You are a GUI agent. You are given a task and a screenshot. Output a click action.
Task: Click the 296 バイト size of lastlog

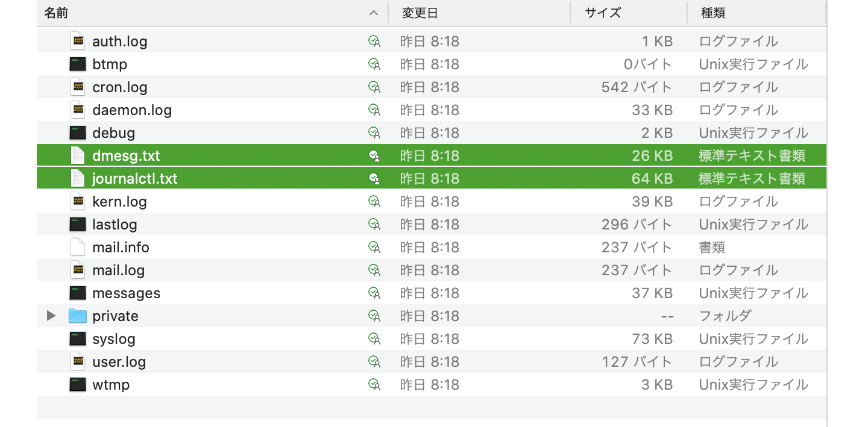(637, 225)
